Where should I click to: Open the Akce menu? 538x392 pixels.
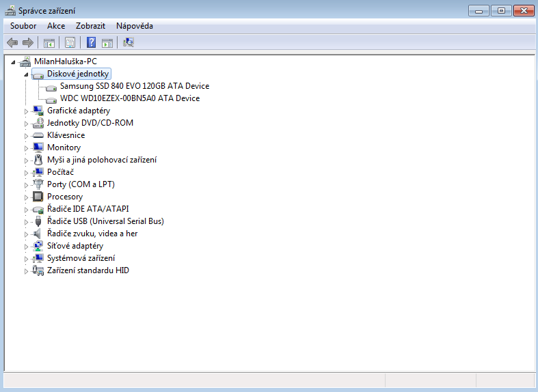56,26
